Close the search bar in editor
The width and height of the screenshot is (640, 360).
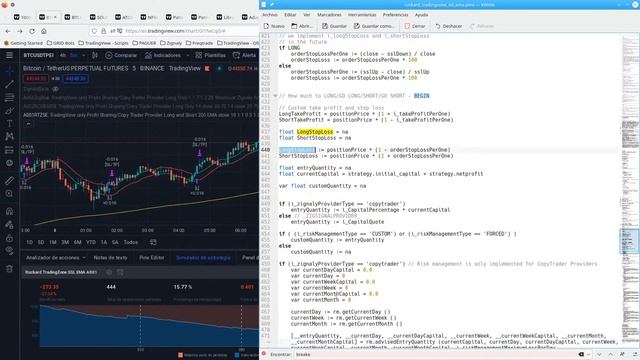pyautogui.click(x=264, y=354)
